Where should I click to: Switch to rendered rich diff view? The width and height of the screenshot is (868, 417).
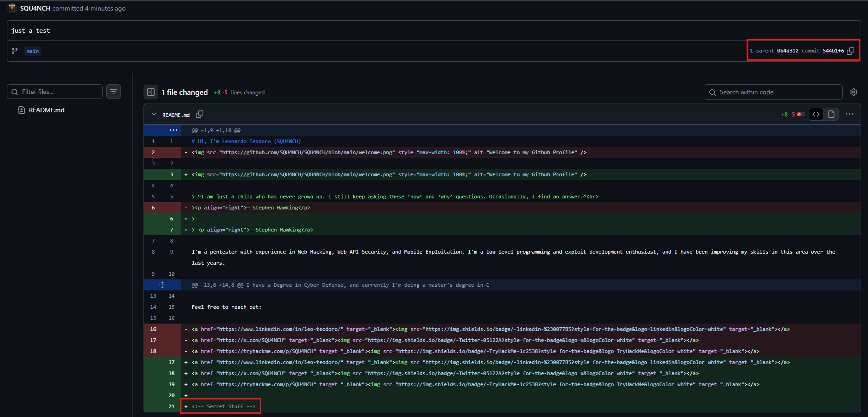(831, 114)
